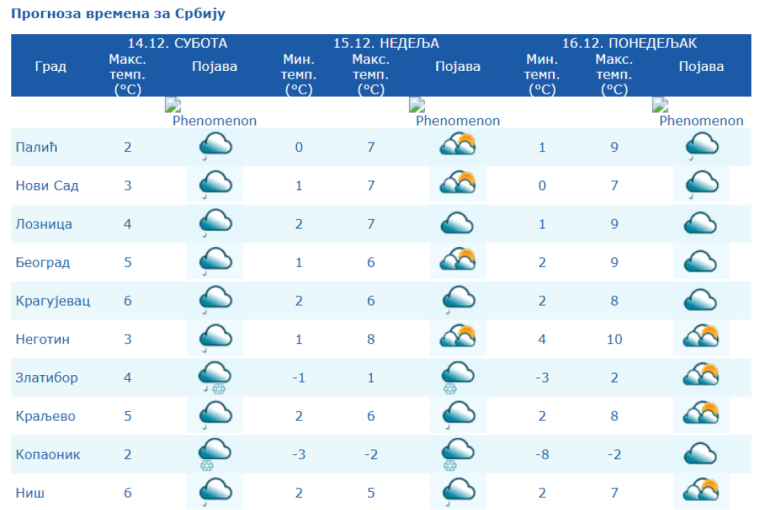Viewport: 765px width, 510px height.
Task: Click broken Phenomenon image under Saturday column
Action: (212, 113)
